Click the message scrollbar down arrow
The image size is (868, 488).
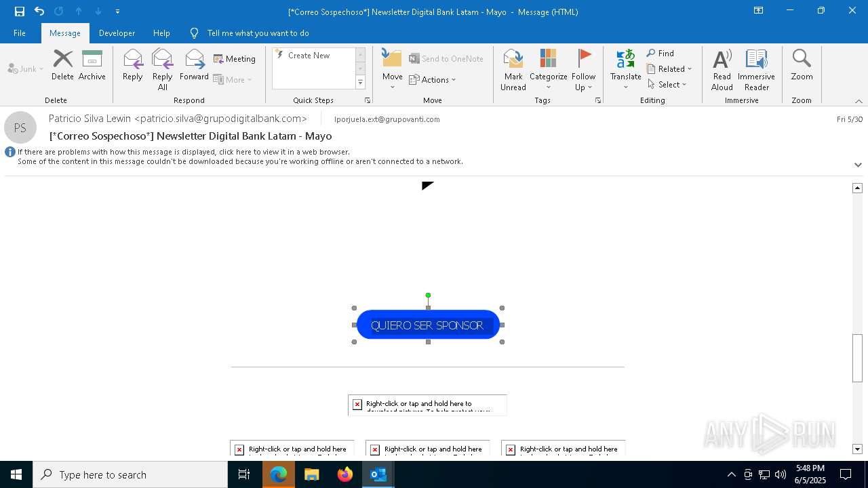tap(857, 449)
